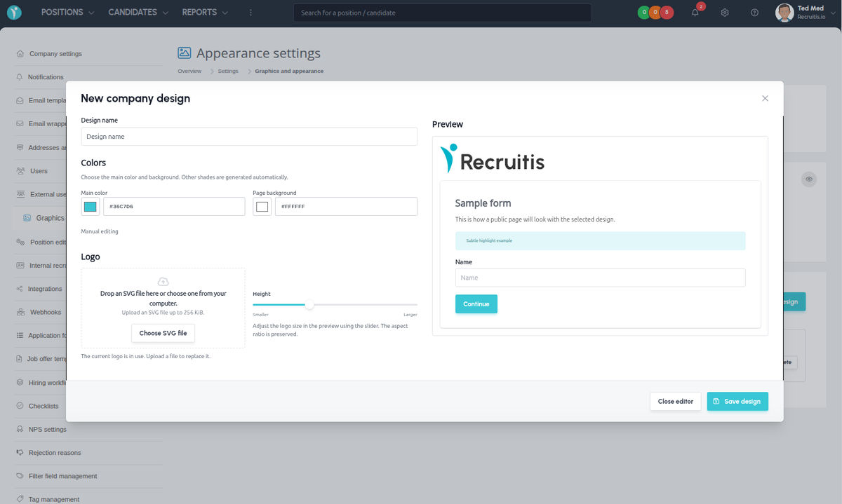
Task: Open the three-dot more menu in the top bar
Action: [250, 13]
